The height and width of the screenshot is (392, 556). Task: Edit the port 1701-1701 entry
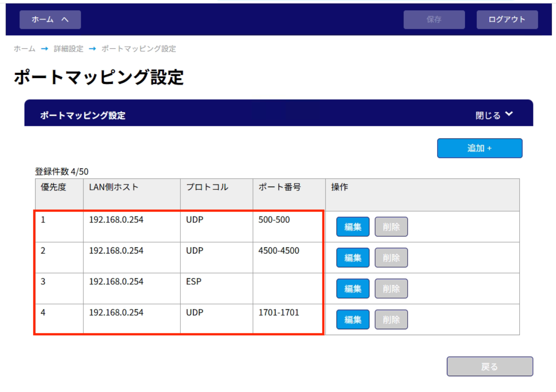(x=353, y=319)
